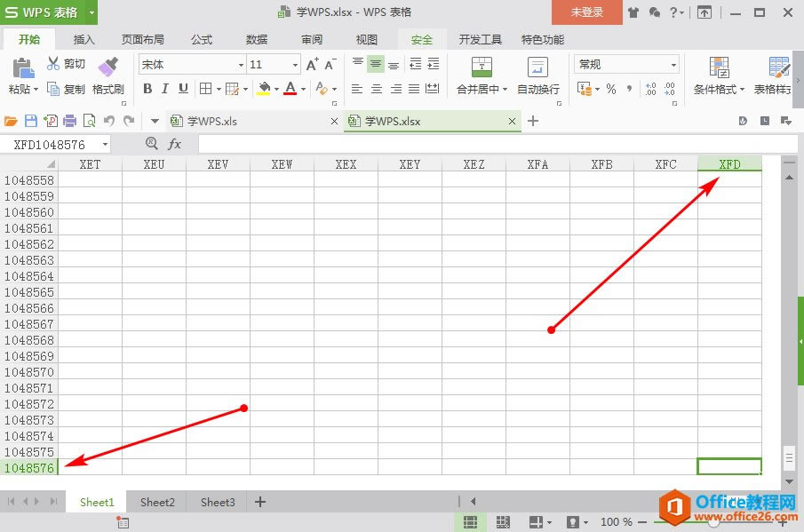Expand the fill color dropdown arrow
The width and height of the screenshot is (804, 532).
[275, 89]
